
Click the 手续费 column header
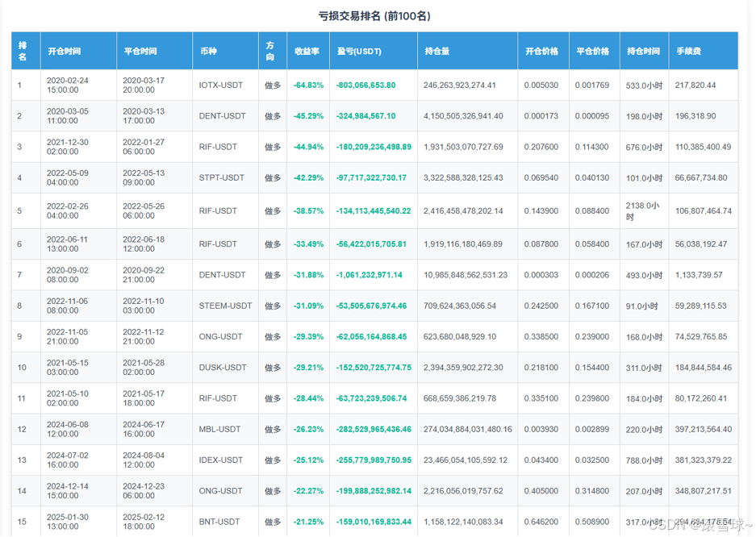(704, 51)
